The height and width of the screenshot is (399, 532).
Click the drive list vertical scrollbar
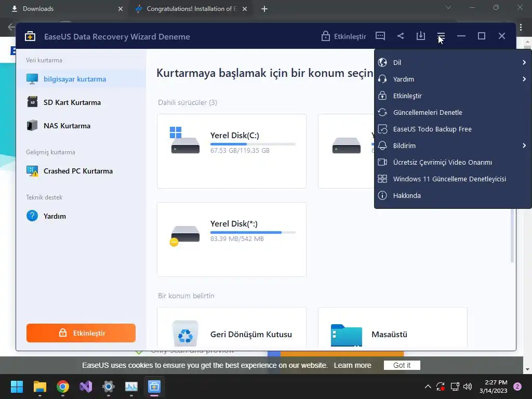tap(512, 236)
